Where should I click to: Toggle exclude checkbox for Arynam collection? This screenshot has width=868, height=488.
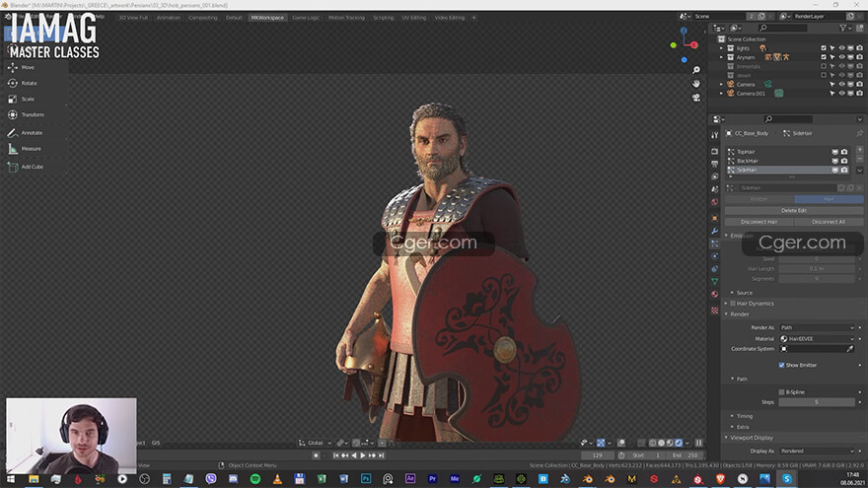(x=824, y=57)
